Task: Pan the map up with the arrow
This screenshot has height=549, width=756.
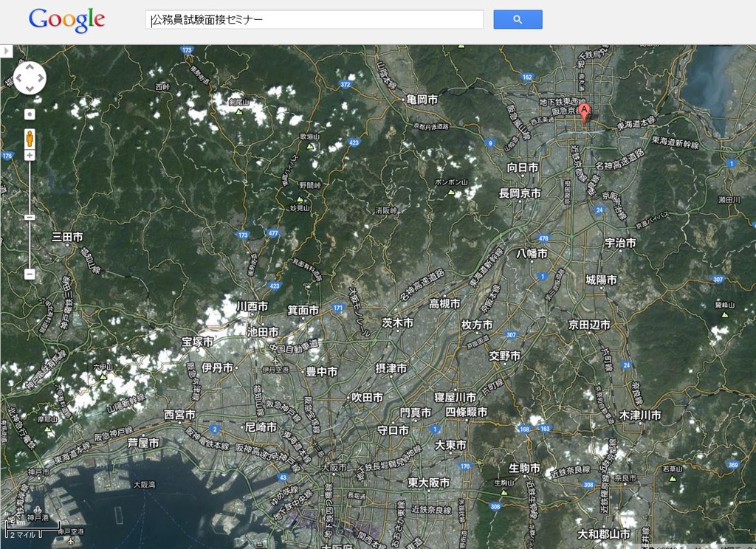Action: coord(30,66)
